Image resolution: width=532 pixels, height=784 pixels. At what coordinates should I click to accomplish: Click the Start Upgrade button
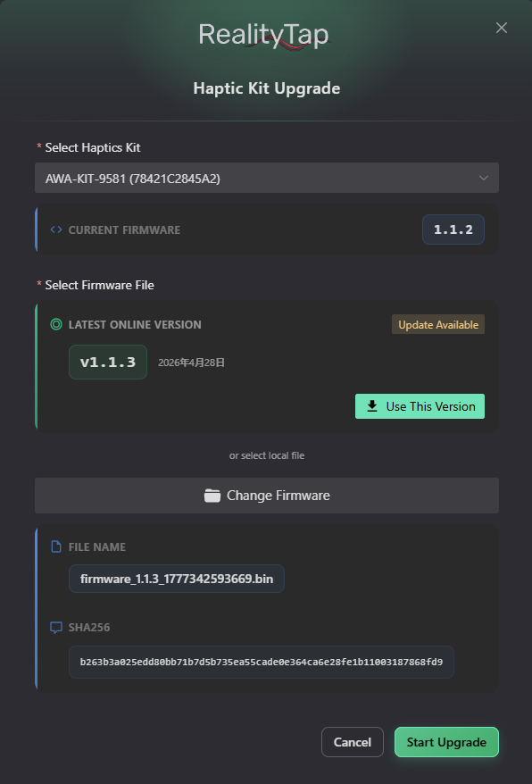(x=446, y=742)
